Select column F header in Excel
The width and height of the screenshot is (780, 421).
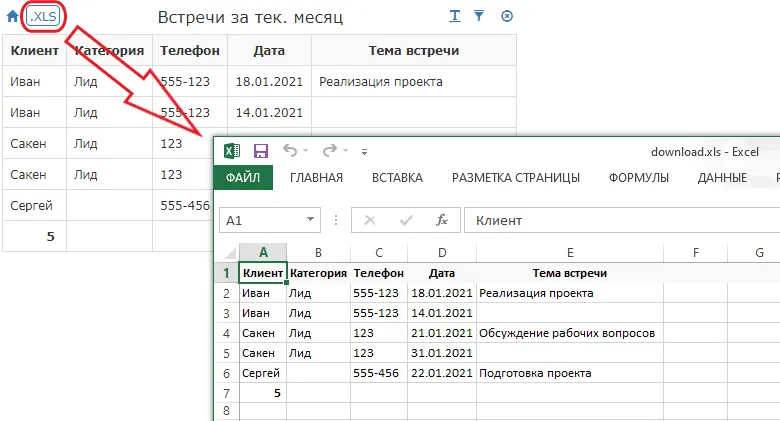tap(696, 252)
